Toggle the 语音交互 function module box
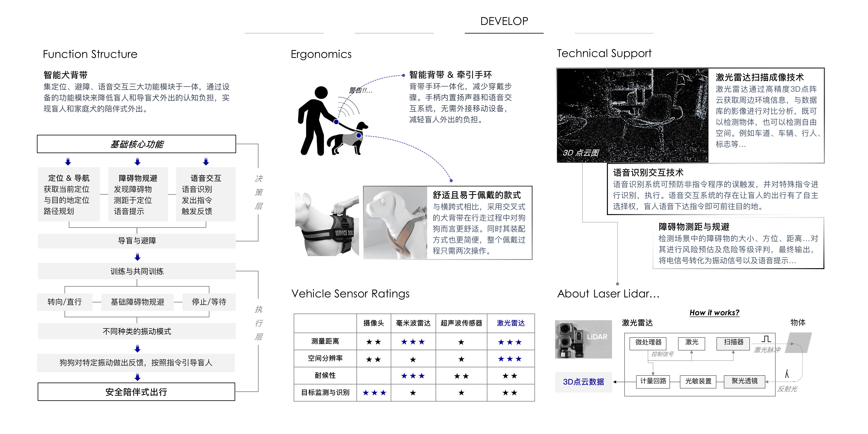The height and width of the screenshot is (434, 868). (x=205, y=194)
